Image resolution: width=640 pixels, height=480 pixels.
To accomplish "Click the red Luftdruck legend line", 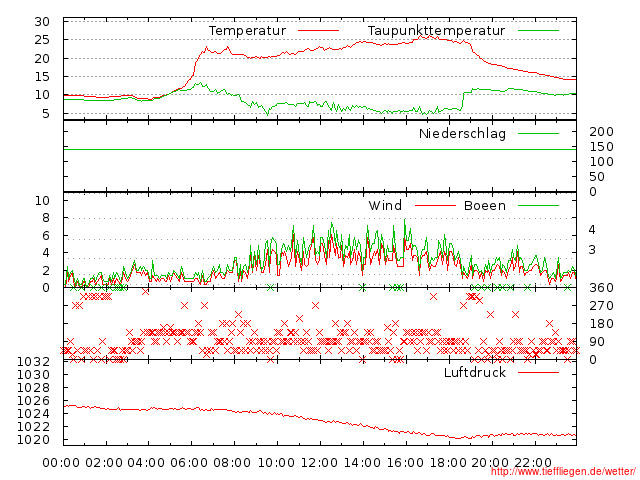I will click(538, 372).
